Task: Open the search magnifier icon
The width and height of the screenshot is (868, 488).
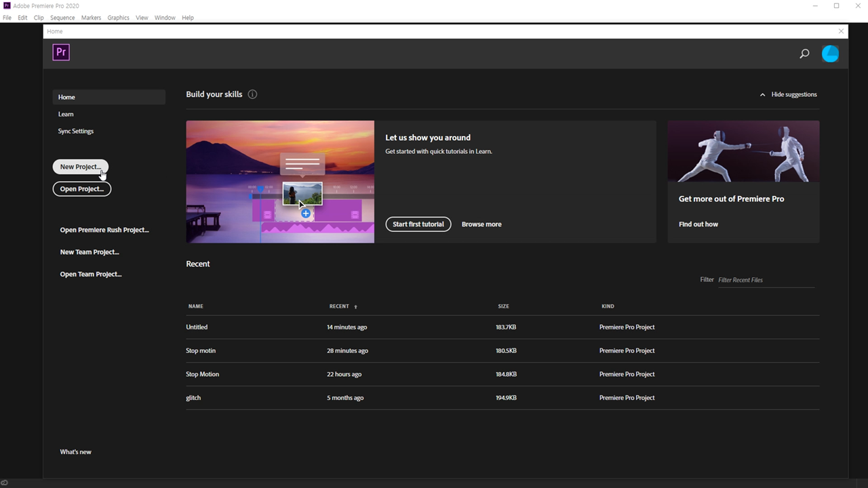Action: (804, 54)
